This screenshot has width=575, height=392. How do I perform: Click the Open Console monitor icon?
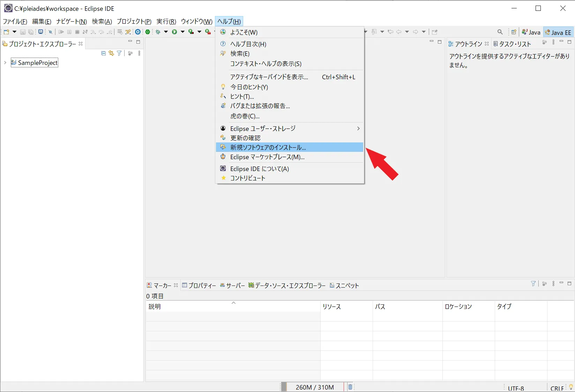(41, 32)
